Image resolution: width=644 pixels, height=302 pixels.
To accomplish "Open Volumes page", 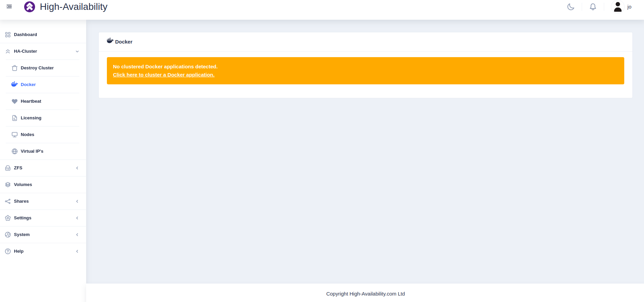I will tap(23, 185).
